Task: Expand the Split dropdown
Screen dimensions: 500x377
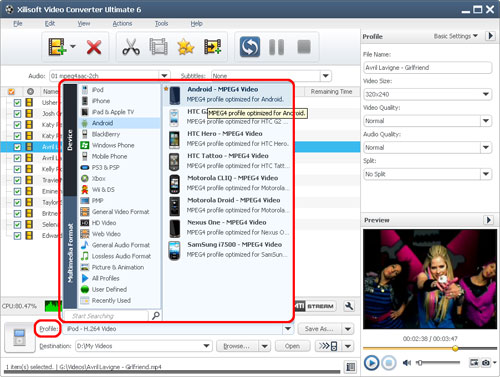Action: (486, 174)
